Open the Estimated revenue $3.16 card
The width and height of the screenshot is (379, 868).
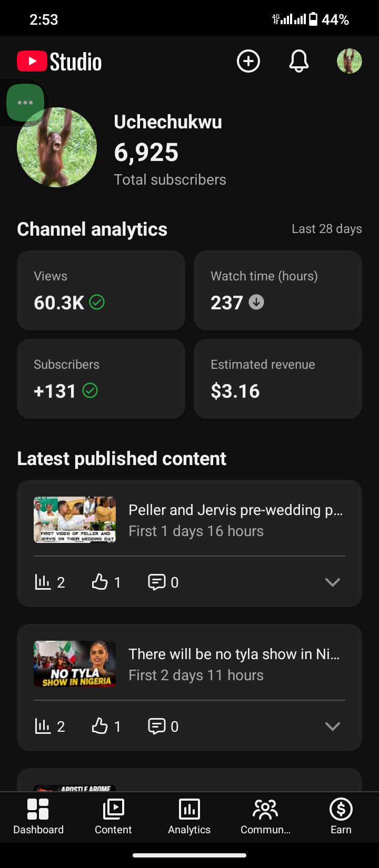click(x=278, y=379)
